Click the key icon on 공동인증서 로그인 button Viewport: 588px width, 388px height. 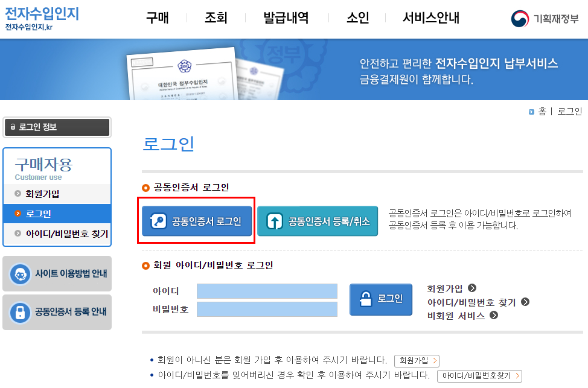click(158, 221)
